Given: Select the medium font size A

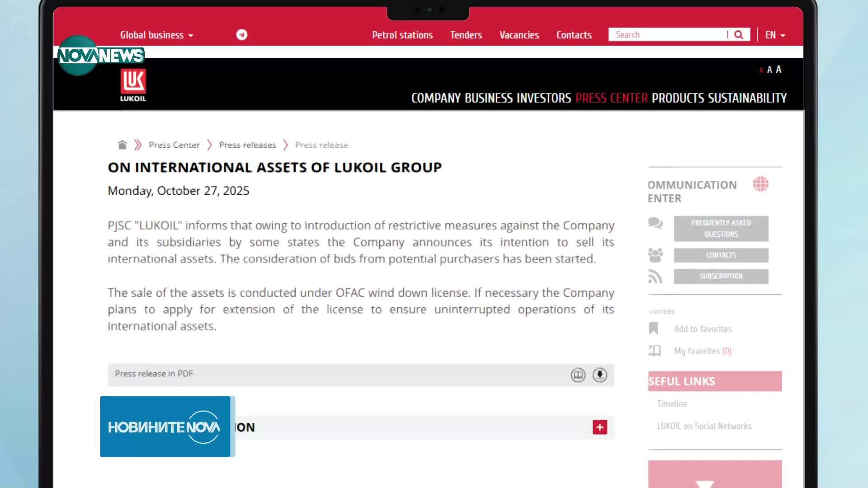Looking at the screenshot, I should tap(769, 70).
